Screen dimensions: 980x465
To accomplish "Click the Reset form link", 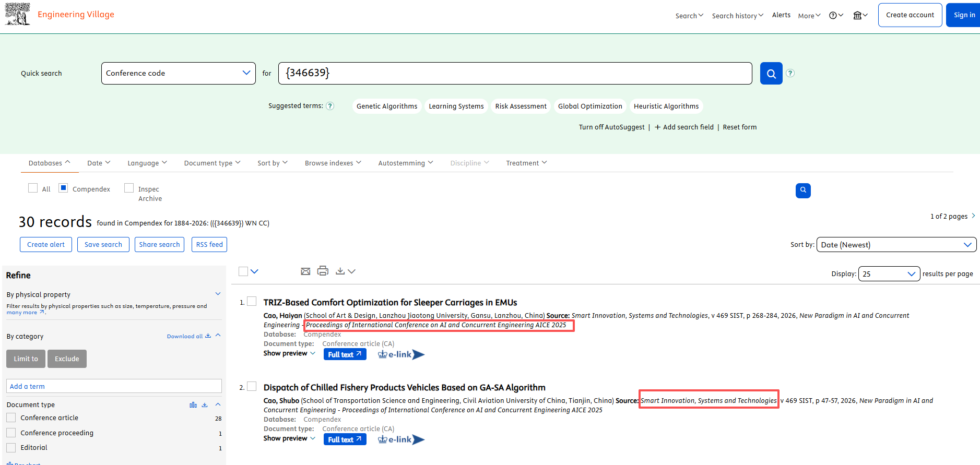I will pyautogui.click(x=739, y=127).
